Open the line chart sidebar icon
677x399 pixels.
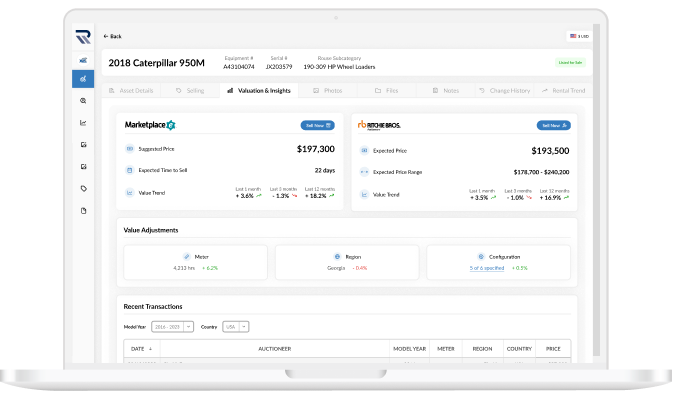tap(83, 123)
